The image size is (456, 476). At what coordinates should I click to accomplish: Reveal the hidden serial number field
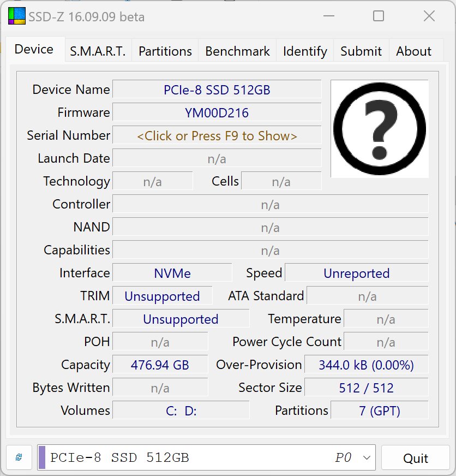[217, 135]
